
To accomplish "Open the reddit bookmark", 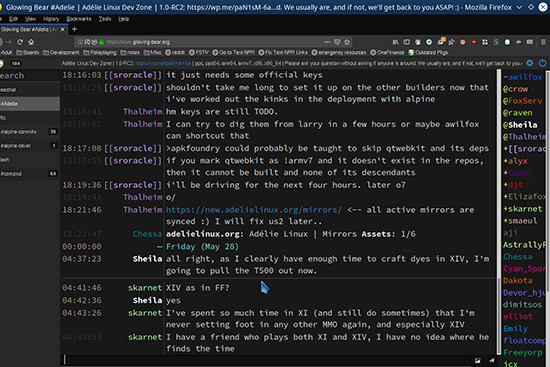I will [x=175, y=53].
